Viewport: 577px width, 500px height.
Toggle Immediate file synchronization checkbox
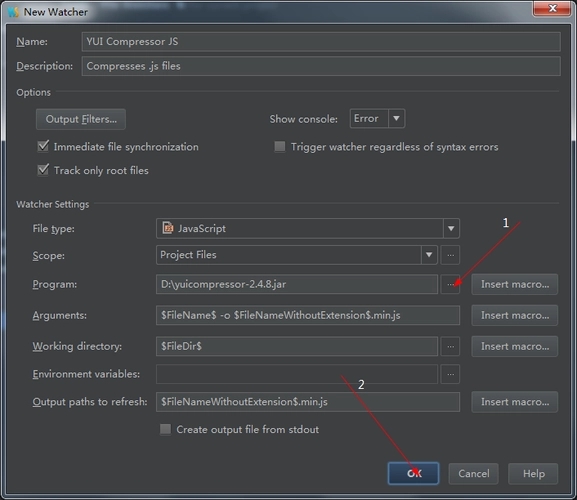43,146
